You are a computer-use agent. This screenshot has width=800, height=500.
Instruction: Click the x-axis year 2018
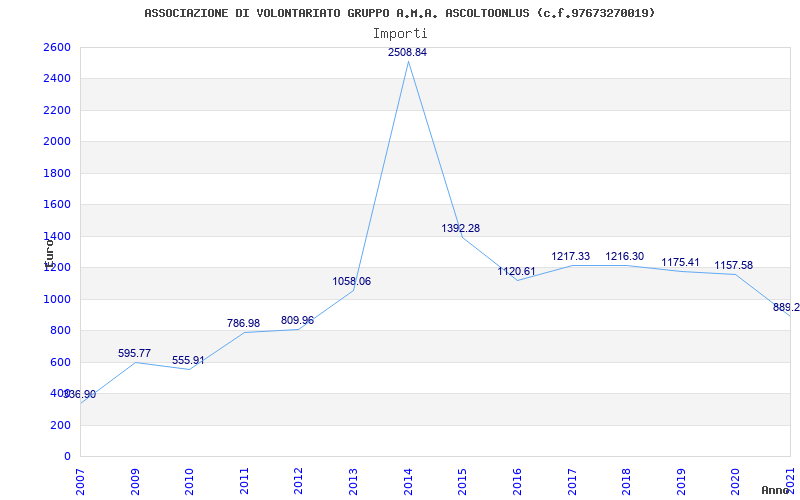pos(626,482)
